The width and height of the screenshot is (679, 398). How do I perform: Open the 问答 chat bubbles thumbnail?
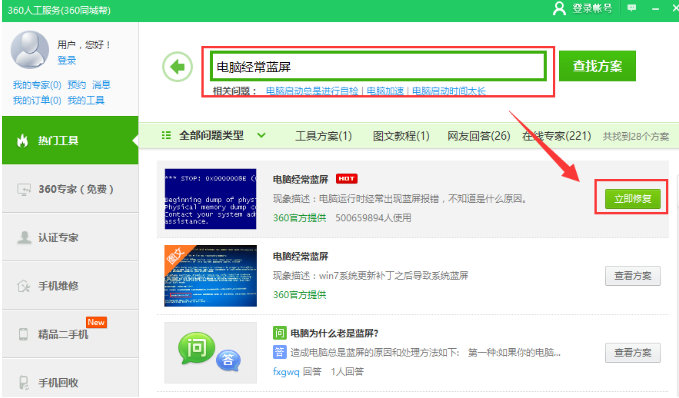pos(210,353)
